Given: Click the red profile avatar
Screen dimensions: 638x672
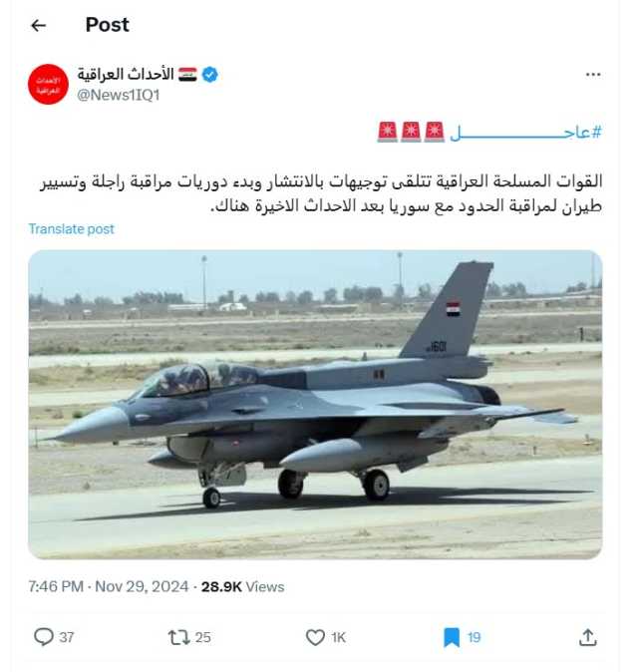Looking at the screenshot, I should (48, 84).
